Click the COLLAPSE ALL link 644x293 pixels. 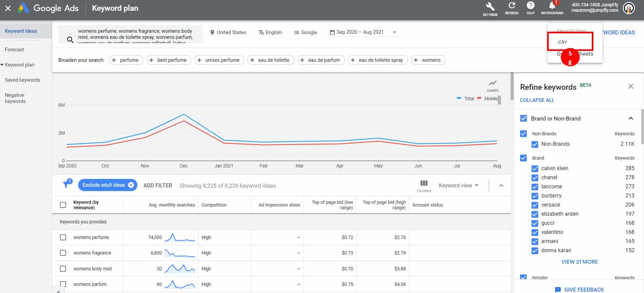(x=537, y=100)
